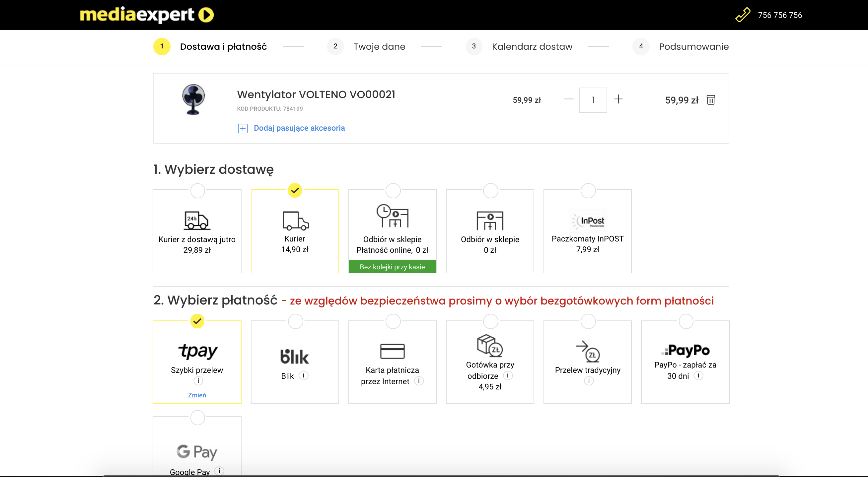The height and width of the screenshot is (477, 868).
Task: Click the info icon next to Blik
Action: (x=303, y=375)
